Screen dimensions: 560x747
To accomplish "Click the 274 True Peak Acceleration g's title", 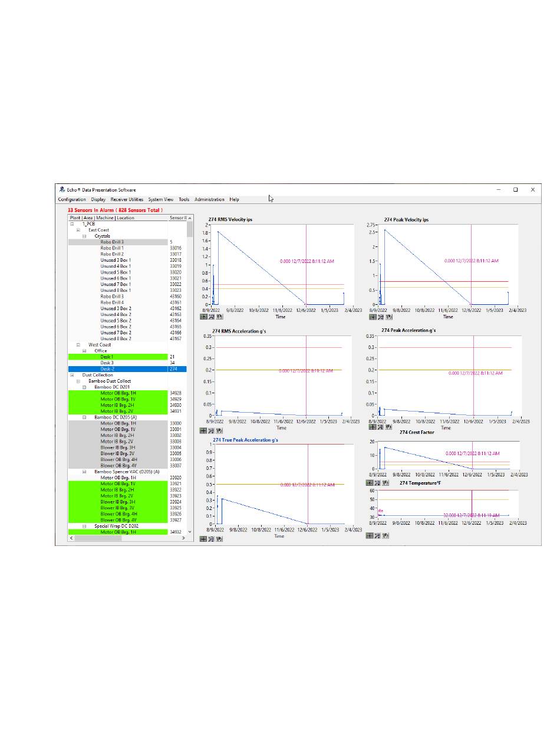I will 244,440.
